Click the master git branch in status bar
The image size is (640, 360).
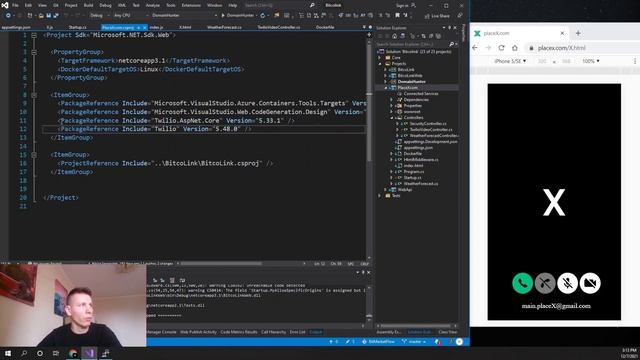tap(414, 342)
